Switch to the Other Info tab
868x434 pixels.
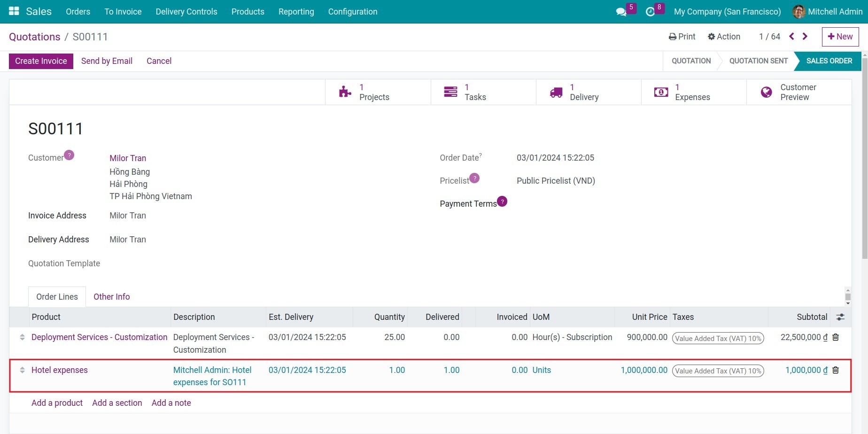point(111,296)
